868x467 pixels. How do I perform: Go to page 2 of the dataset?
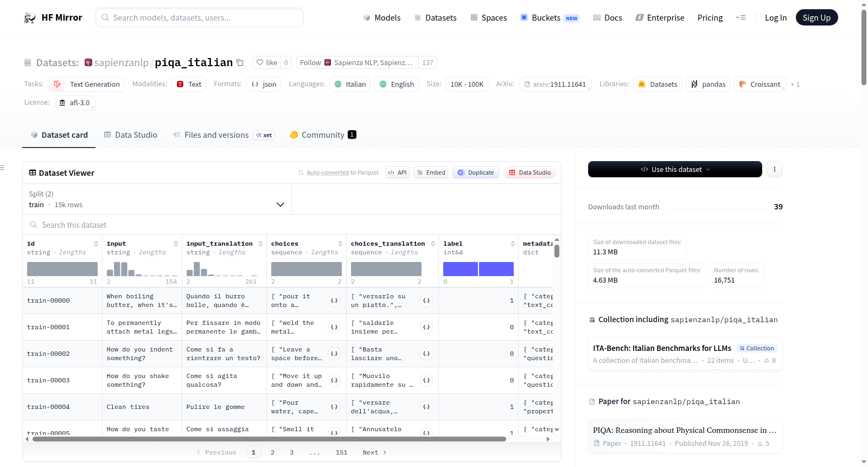tap(273, 452)
